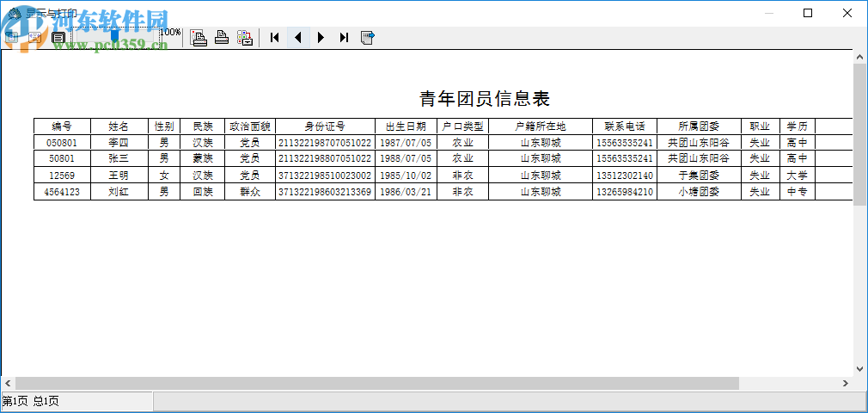Click the committee cell 于集团委

click(699, 176)
